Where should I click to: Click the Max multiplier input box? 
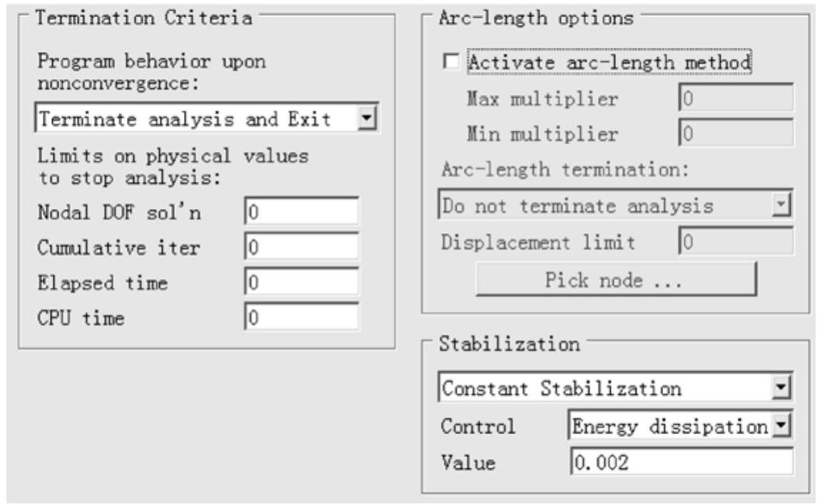pos(736,98)
